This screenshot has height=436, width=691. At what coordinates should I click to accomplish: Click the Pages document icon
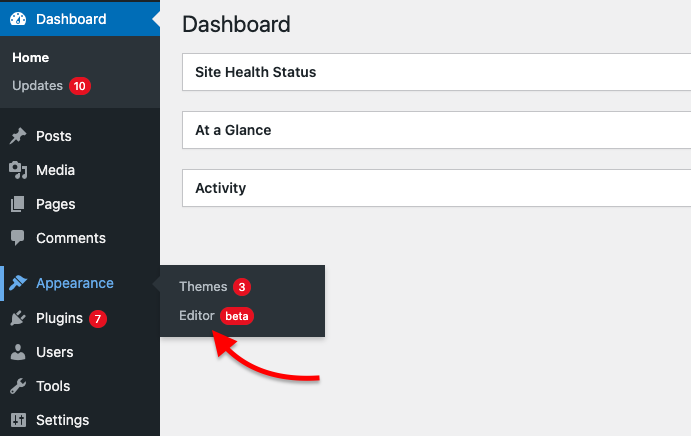click(x=18, y=204)
